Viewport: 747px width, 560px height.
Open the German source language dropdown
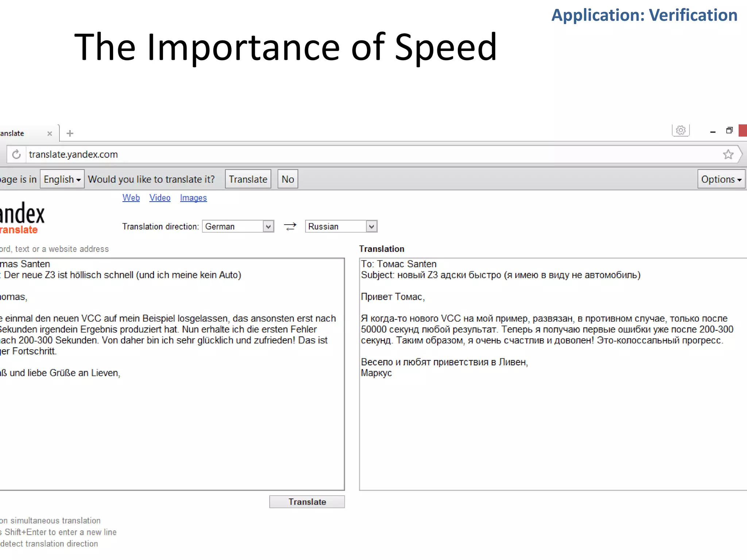click(238, 226)
